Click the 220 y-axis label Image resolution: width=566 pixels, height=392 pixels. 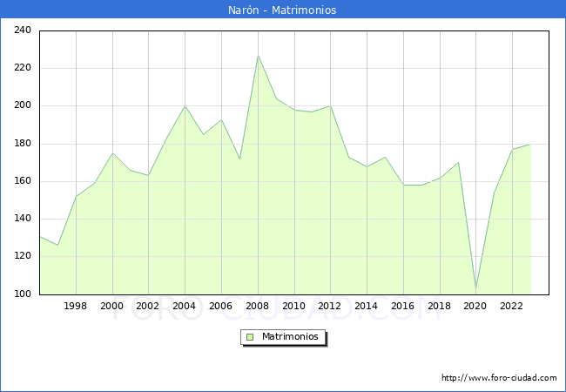(23, 67)
